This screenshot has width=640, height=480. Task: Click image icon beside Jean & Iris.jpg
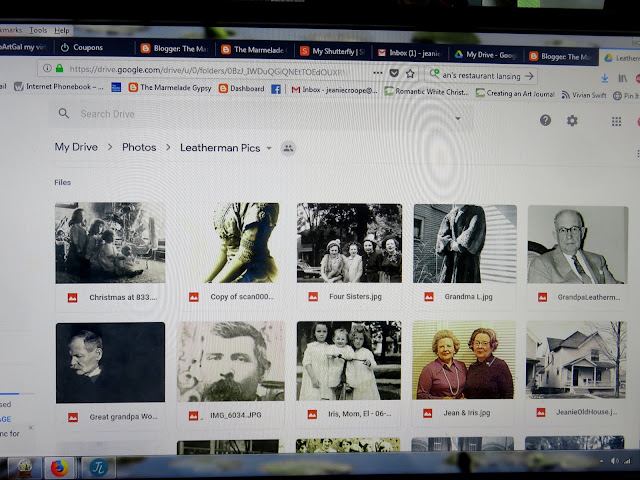pos(427,413)
